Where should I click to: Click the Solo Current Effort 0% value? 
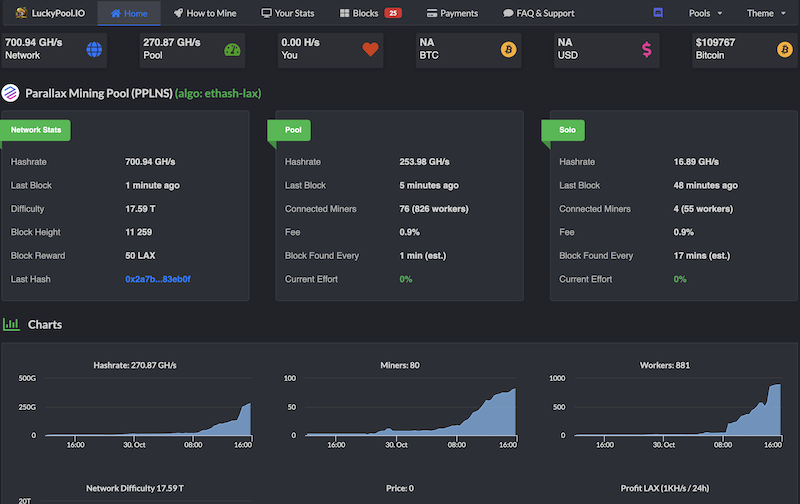[x=680, y=279]
